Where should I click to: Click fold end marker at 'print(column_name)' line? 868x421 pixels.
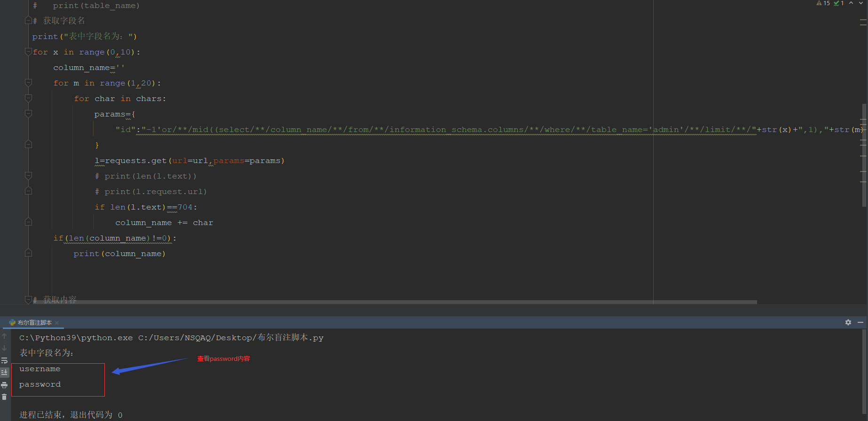tap(28, 253)
